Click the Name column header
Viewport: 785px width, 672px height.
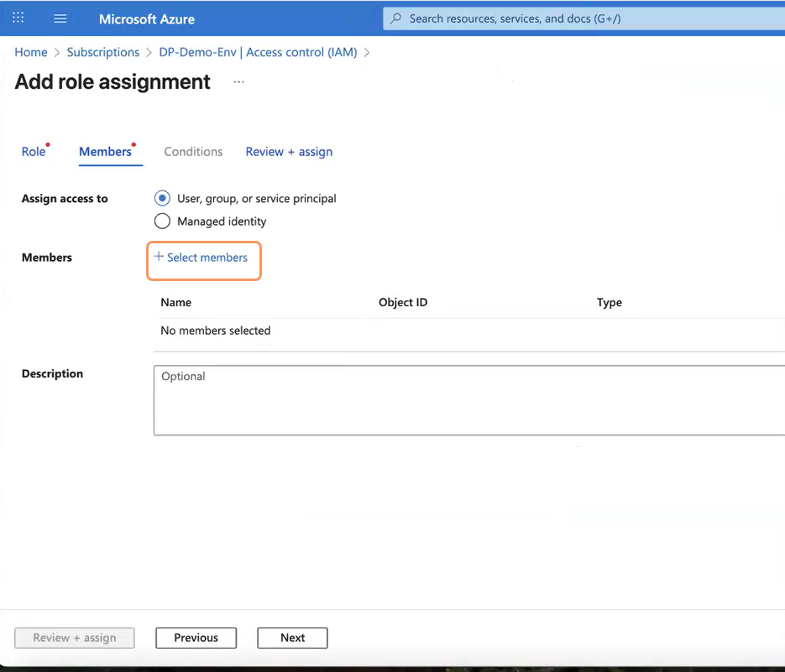pos(175,302)
